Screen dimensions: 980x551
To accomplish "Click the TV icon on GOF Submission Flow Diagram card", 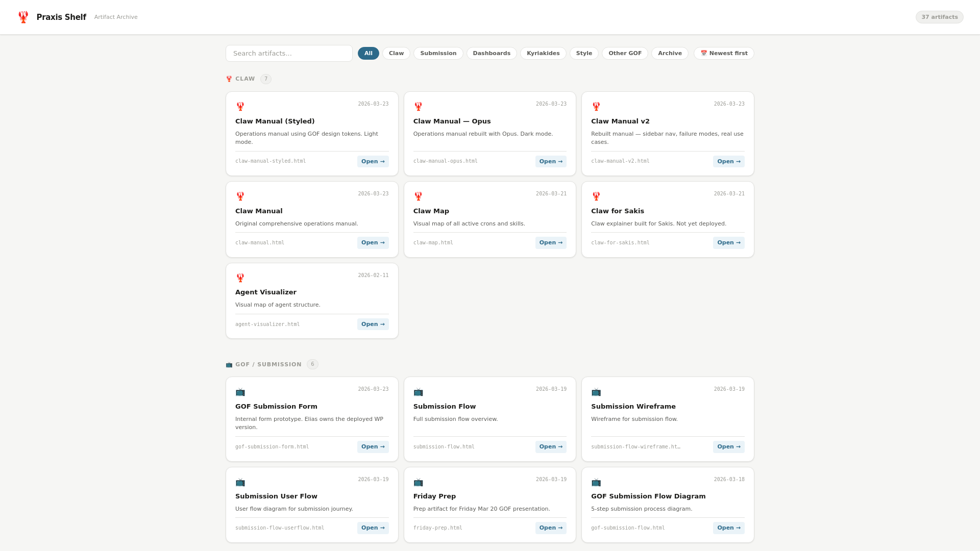I will tap(596, 483).
